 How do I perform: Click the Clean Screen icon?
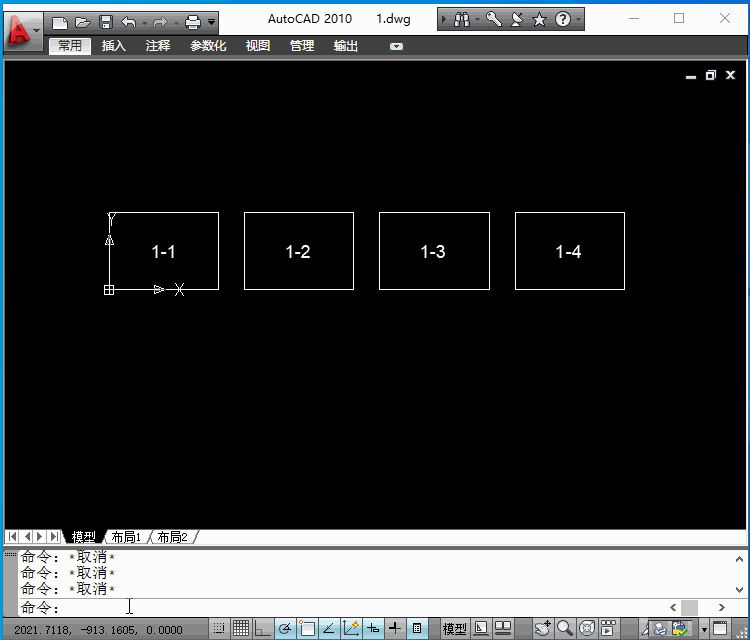point(720,628)
